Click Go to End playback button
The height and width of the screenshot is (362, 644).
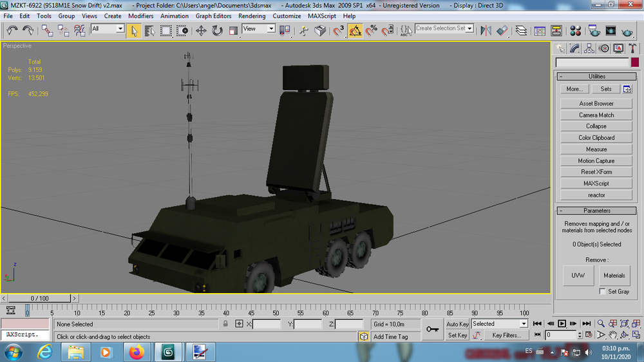tap(587, 324)
